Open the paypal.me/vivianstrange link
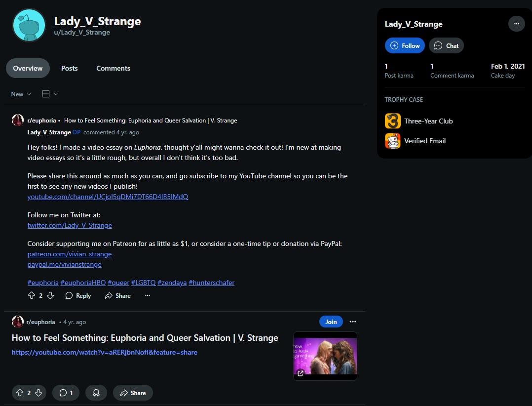The height and width of the screenshot is (406, 532). point(65,264)
